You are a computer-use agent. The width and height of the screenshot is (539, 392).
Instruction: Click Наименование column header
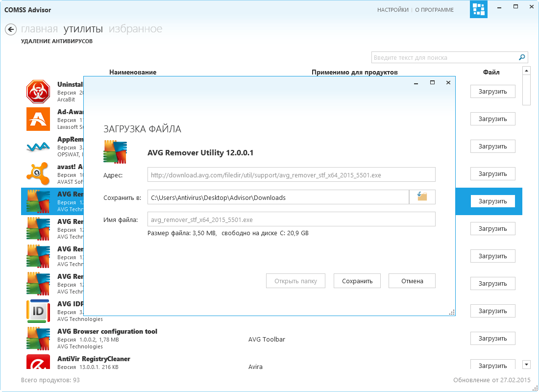point(133,72)
